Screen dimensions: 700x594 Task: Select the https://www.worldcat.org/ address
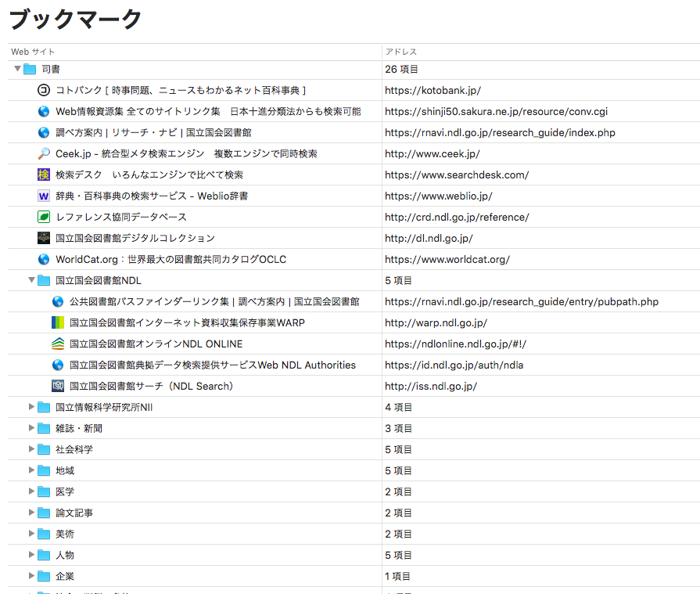pos(447,259)
